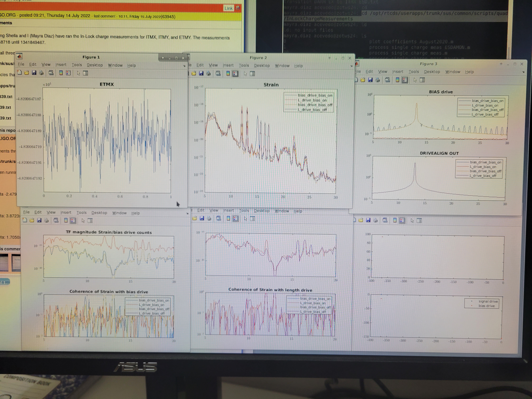Open Help menu in Figure 3
The height and width of the screenshot is (399, 532).
(x=469, y=72)
